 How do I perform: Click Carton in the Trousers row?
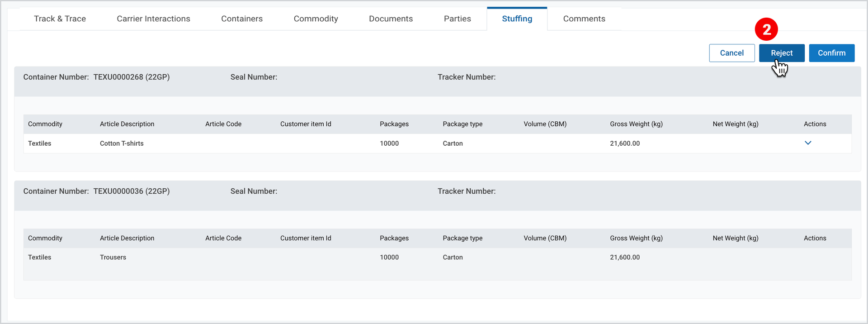pyautogui.click(x=453, y=257)
